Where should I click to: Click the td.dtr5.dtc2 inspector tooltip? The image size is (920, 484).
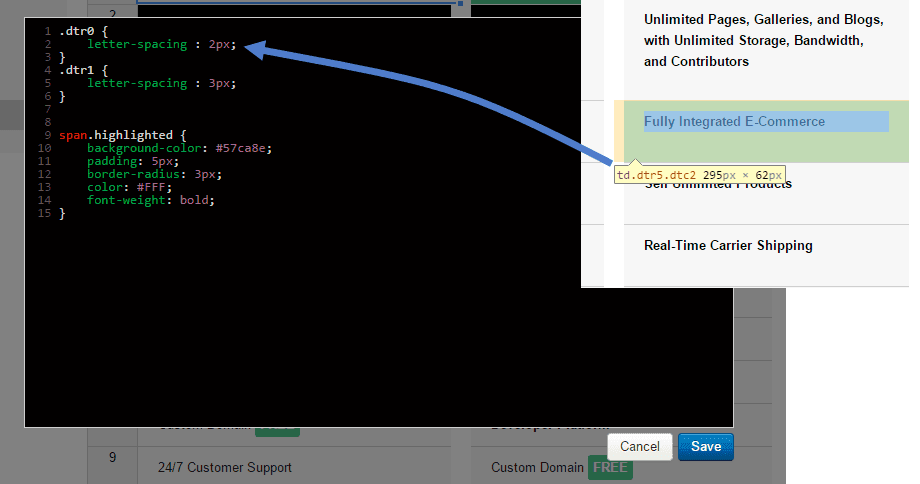point(699,174)
